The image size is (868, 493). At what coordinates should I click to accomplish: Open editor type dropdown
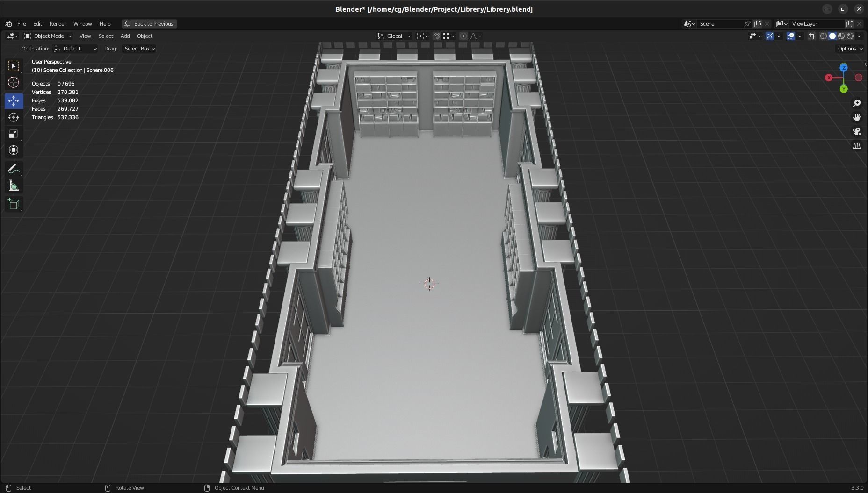[x=12, y=36]
